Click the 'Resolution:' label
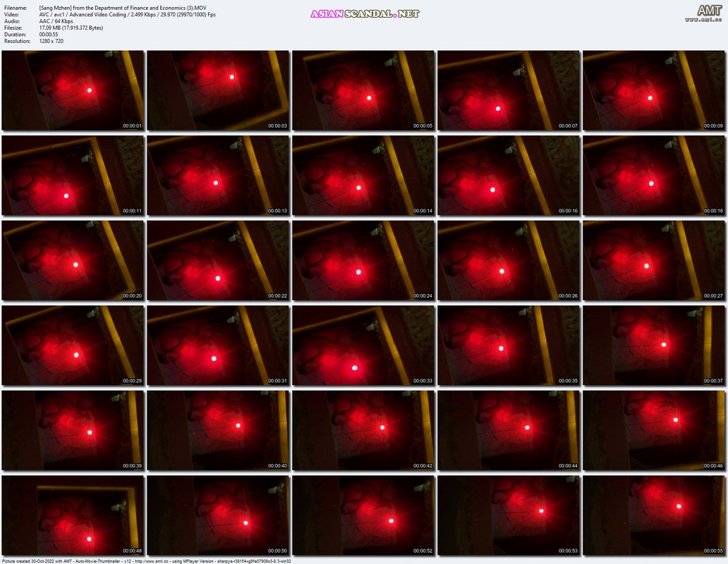This screenshot has width=728, height=564. 17,41
